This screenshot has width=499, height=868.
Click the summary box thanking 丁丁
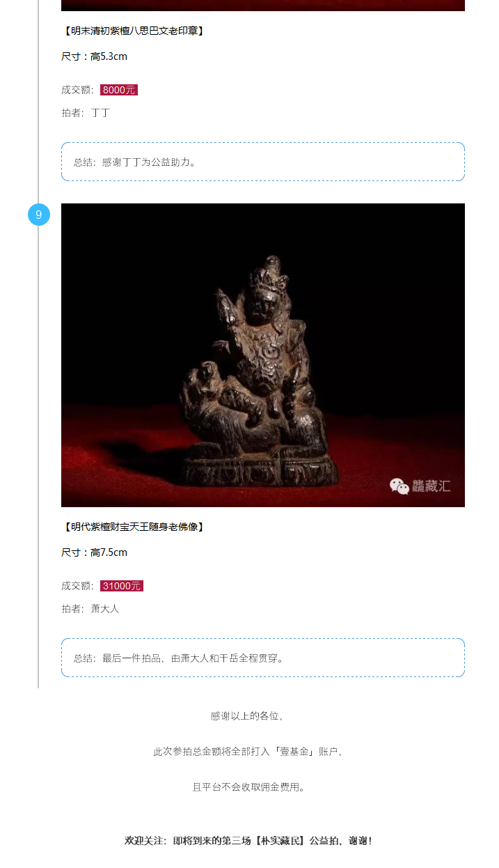263,162
